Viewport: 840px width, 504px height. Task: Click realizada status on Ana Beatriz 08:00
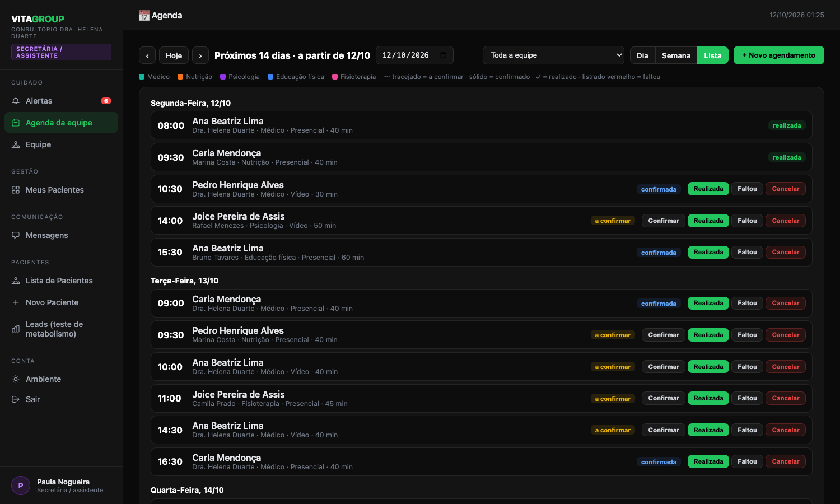[x=787, y=125]
